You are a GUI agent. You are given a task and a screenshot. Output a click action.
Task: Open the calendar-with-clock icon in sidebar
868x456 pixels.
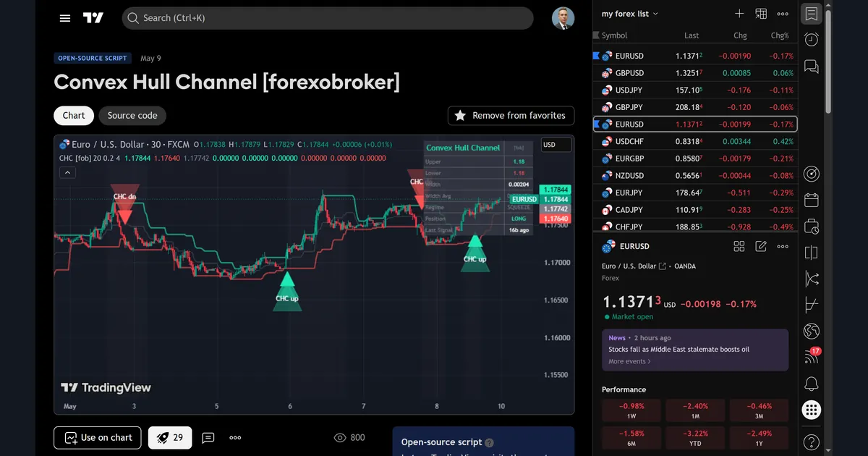click(812, 227)
